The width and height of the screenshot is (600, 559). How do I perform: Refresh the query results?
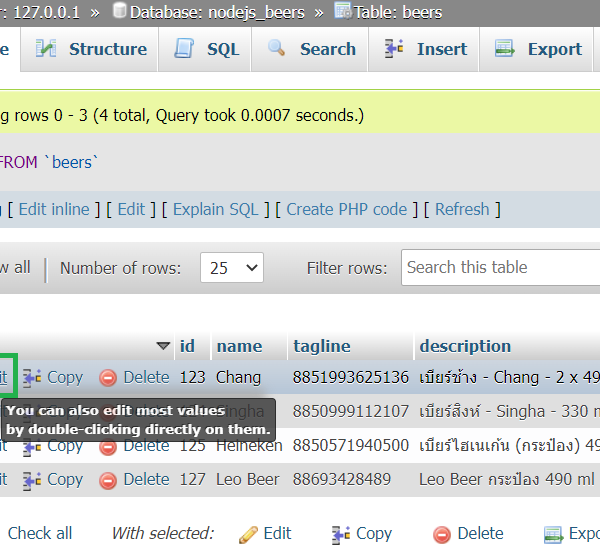point(462,209)
